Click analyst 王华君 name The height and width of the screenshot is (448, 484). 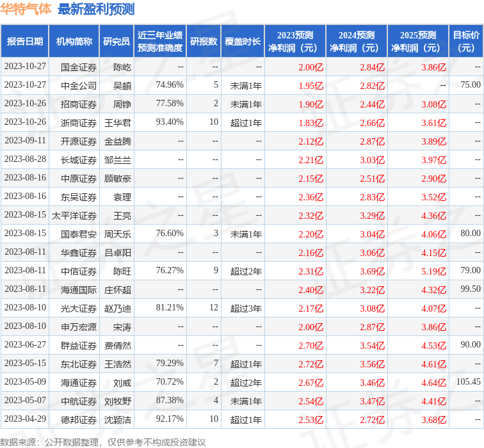(x=118, y=123)
